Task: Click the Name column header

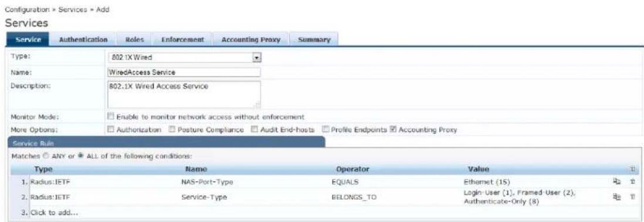Action: [x=196, y=169]
